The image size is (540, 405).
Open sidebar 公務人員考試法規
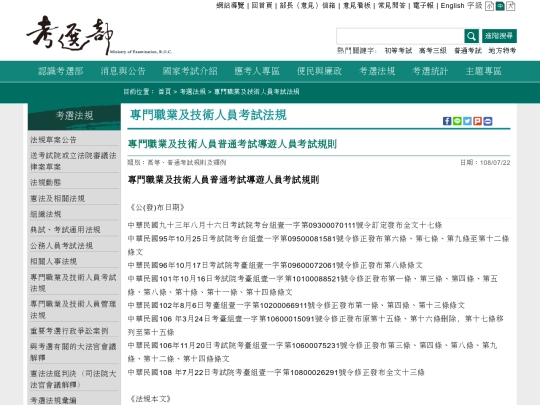coord(61,246)
